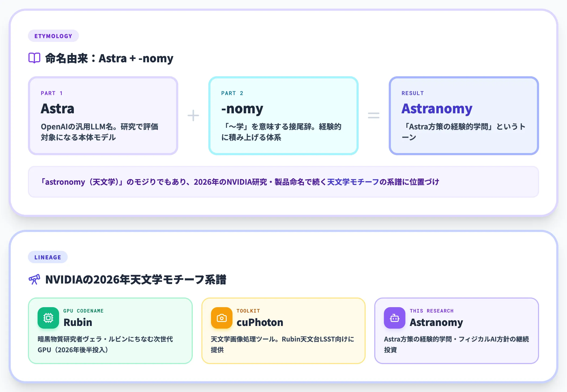Viewport: 567px width, 392px height.
Task: Click the PART 2 label
Action: click(x=232, y=93)
